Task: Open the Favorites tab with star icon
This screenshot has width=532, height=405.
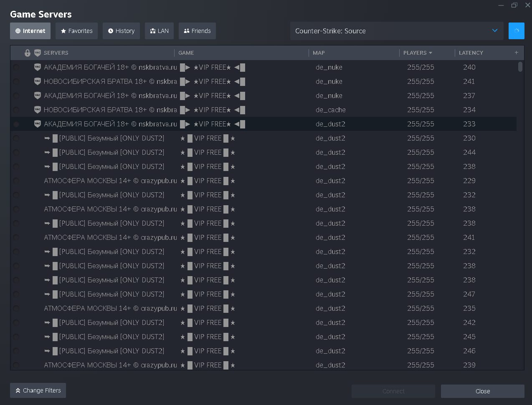Action: 77,31
